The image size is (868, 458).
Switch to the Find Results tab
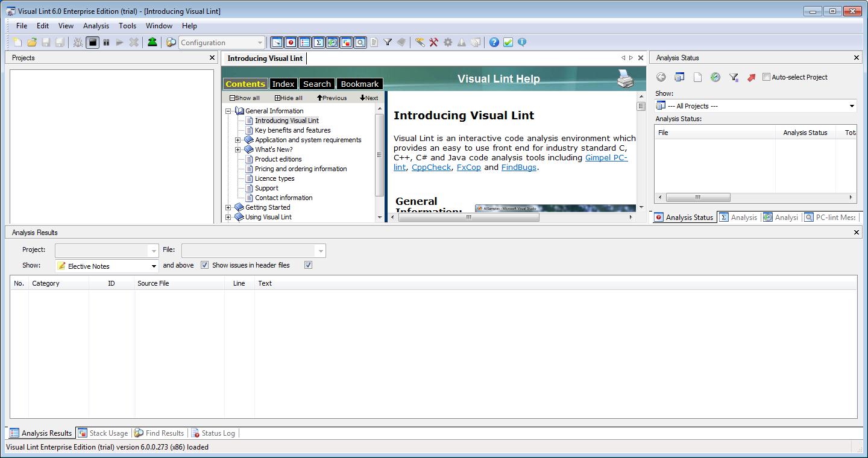click(159, 433)
